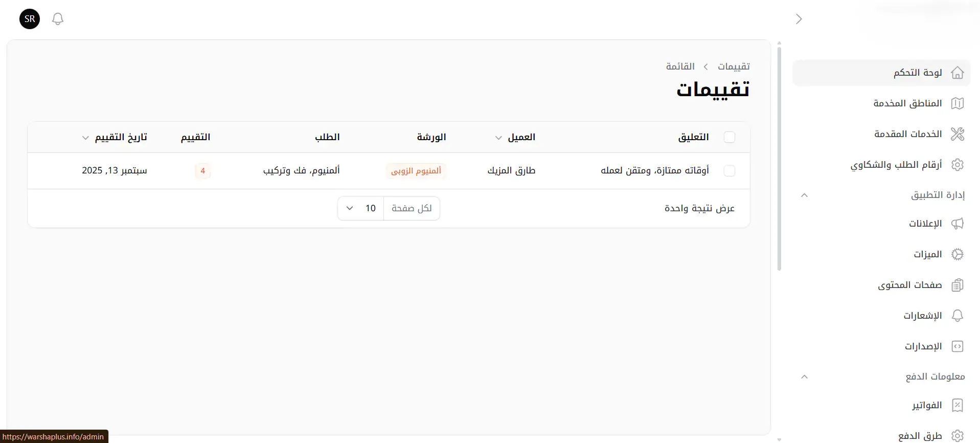
Task: Click the home icon beside لوحة التحكم
Action: click(x=958, y=73)
